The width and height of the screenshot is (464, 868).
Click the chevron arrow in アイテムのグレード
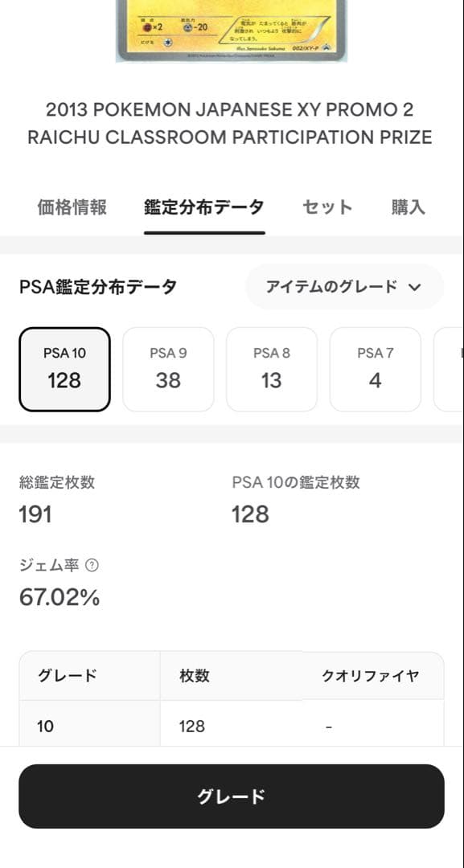click(x=414, y=287)
